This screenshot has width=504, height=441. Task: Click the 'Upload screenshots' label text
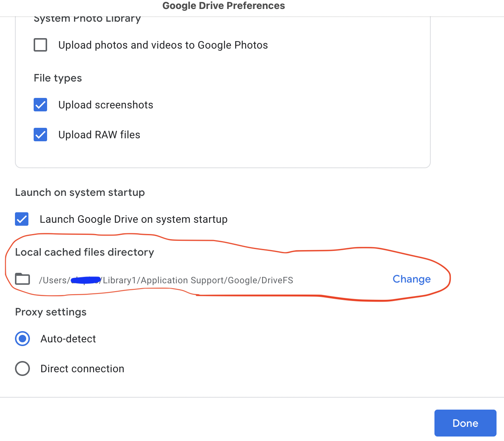(x=106, y=105)
